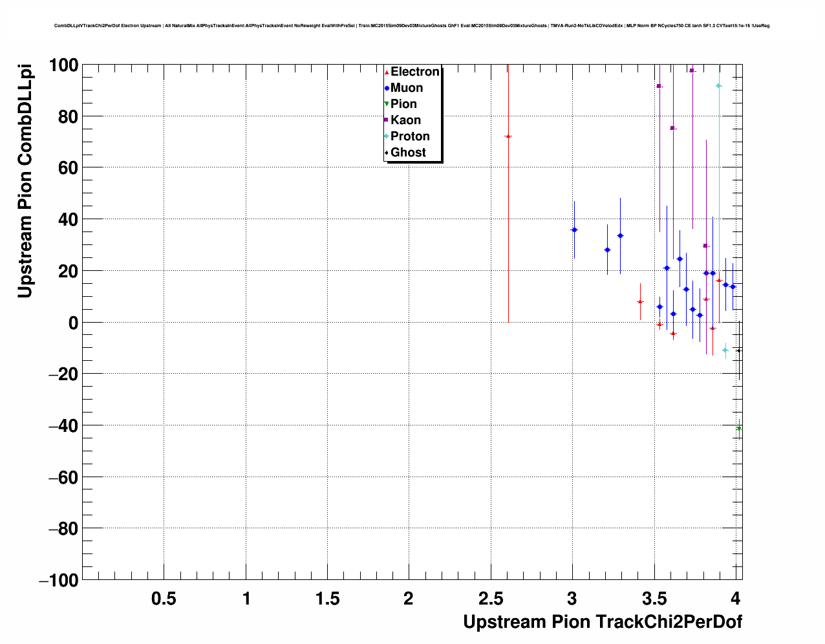Image resolution: width=825 pixels, height=644 pixels.
Task: Click the y-axis tick label 40
Action: tap(69, 220)
